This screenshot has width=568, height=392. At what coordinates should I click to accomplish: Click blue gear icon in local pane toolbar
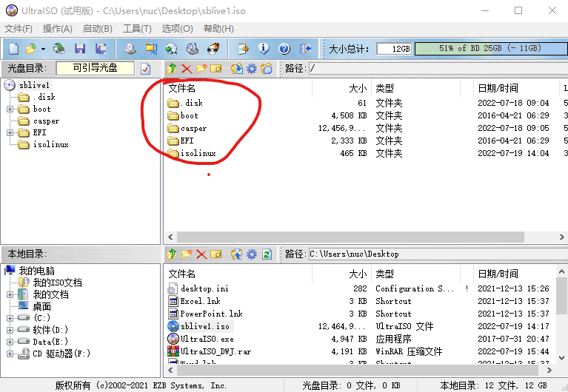click(x=251, y=254)
